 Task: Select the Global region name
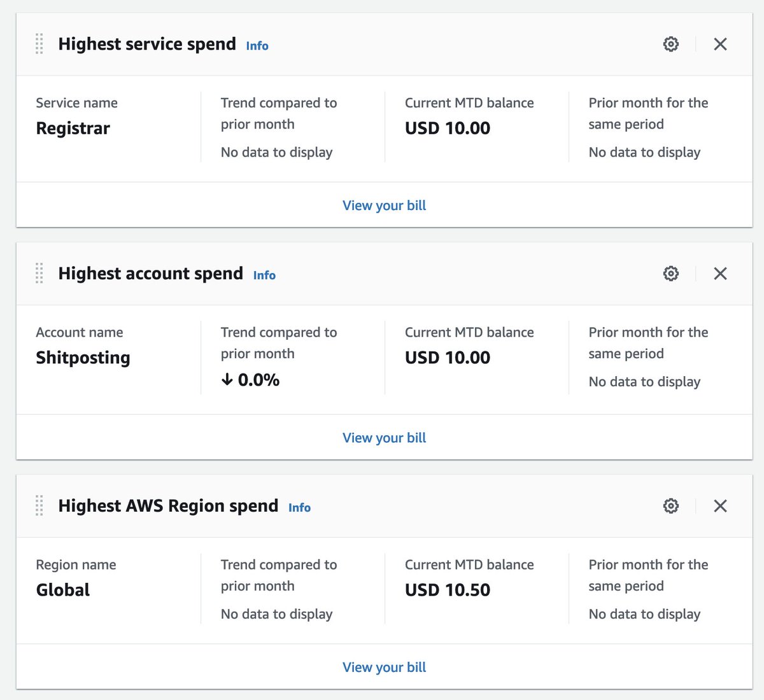(x=63, y=590)
